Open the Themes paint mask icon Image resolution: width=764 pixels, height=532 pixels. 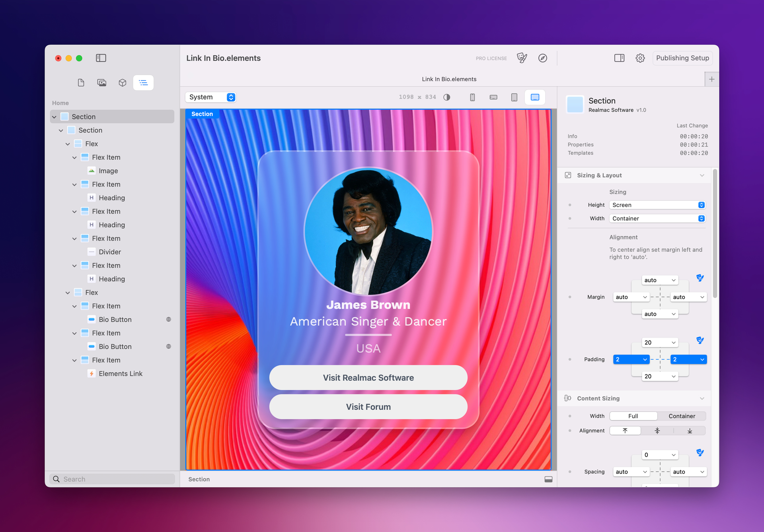[522, 58]
